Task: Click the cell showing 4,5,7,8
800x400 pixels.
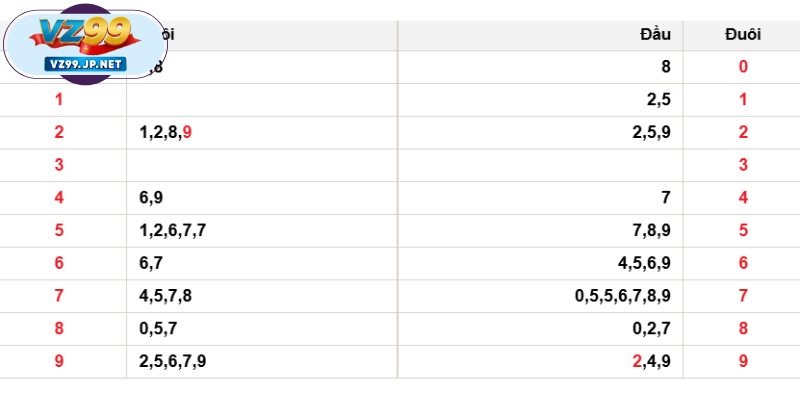Action: click(166, 295)
